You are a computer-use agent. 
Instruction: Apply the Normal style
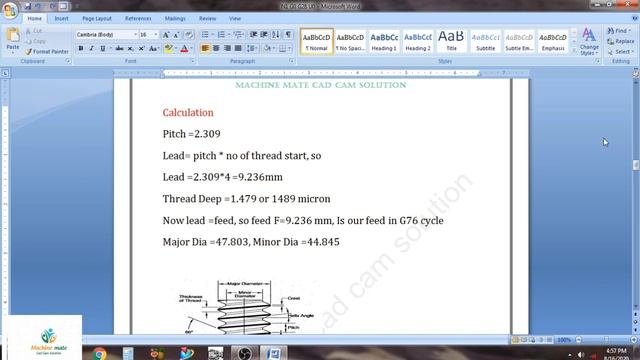[316, 41]
